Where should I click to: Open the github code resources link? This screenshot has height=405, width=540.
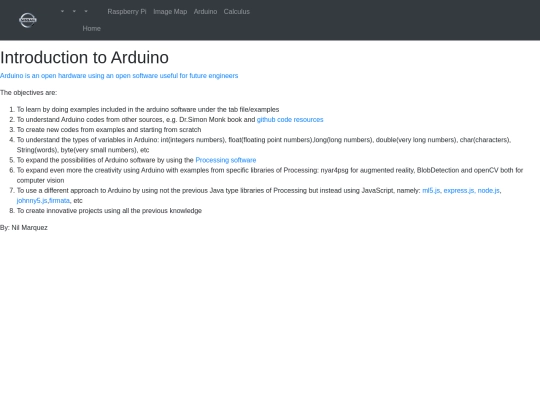click(290, 120)
